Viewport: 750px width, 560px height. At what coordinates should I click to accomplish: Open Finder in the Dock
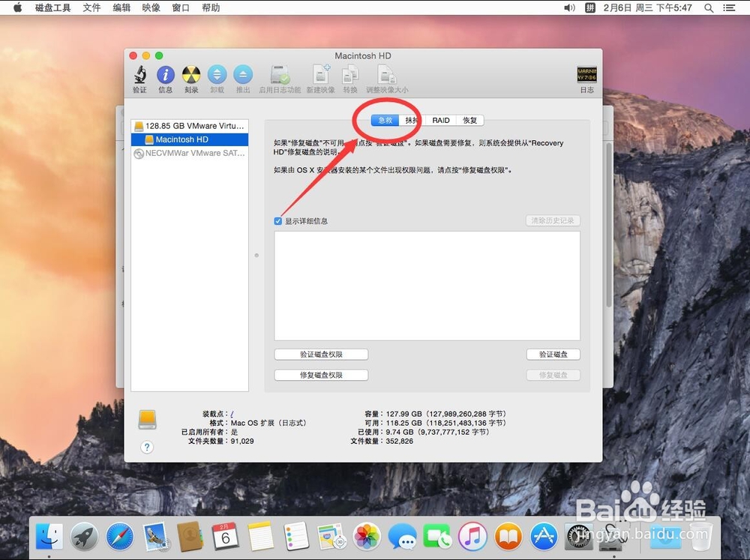click(49, 536)
